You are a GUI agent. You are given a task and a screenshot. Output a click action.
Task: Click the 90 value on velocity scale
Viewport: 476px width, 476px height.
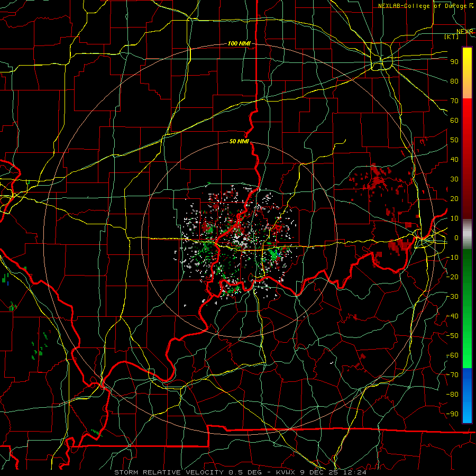pos(454,61)
